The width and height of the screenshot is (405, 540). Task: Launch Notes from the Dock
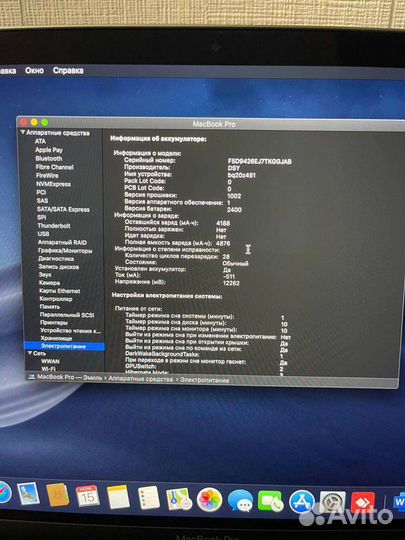coord(118,497)
